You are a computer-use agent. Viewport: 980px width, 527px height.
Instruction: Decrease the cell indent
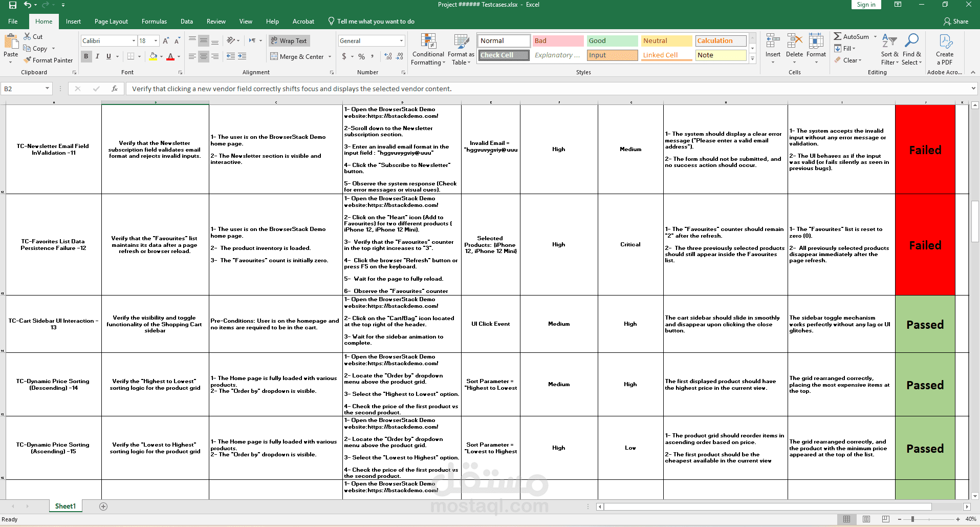point(231,56)
